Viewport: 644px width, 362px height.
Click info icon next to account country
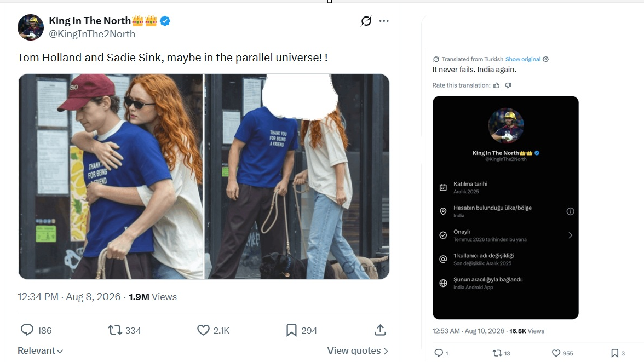[x=570, y=211]
